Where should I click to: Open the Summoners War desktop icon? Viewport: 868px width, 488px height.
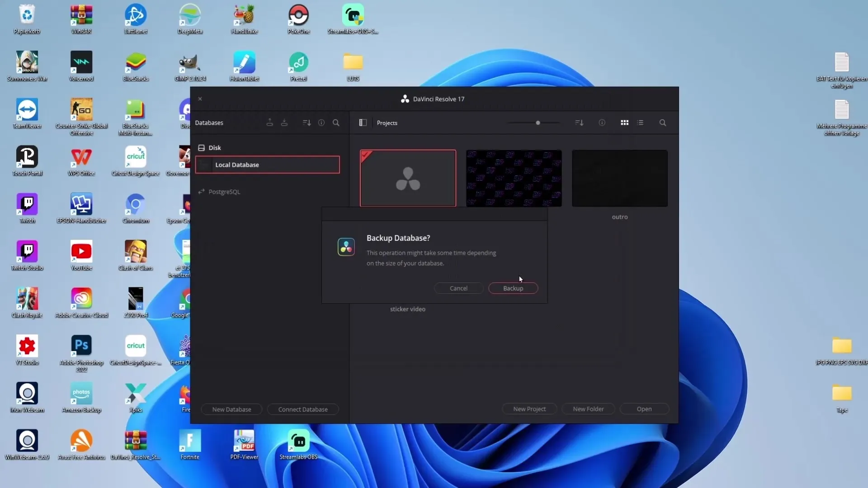click(27, 66)
